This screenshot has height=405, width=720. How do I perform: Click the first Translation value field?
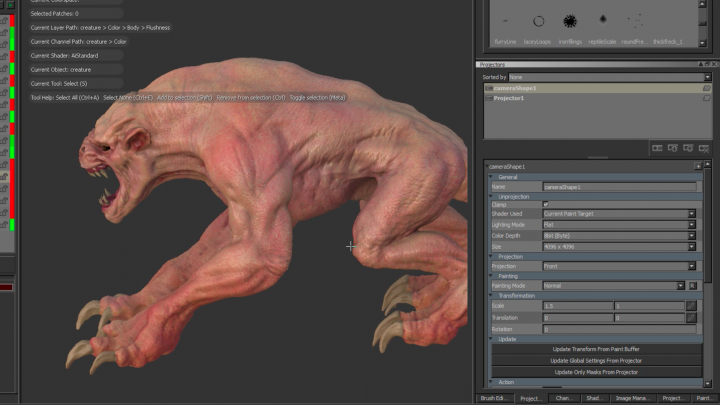pos(578,318)
